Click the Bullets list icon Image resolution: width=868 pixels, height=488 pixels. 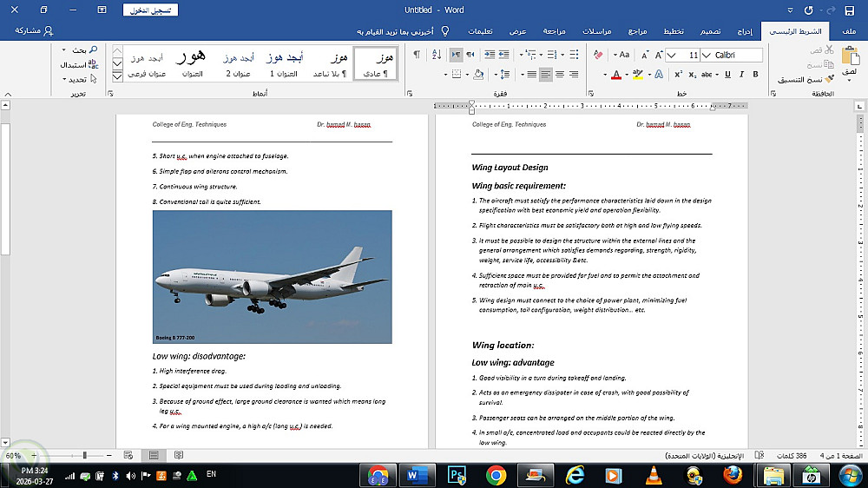click(574, 55)
